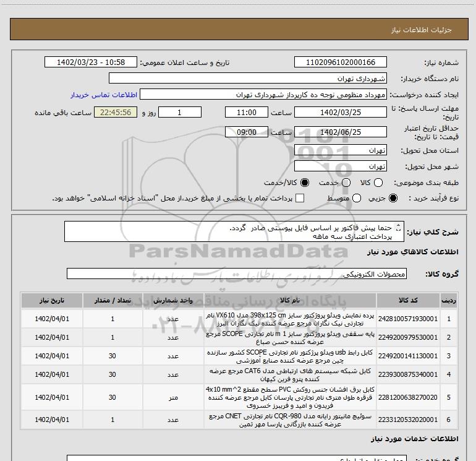Choose the متوسط purchase type radio
Viewport: 476px width, 461px height.
click(357, 198)
